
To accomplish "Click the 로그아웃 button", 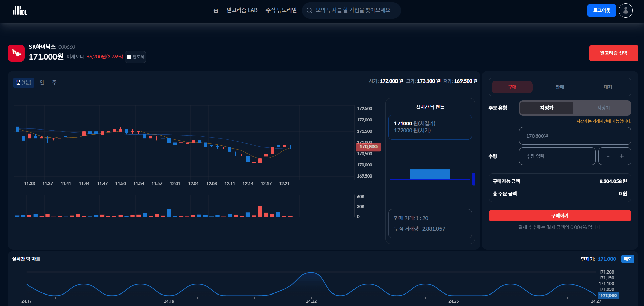I will coord(601,10).
